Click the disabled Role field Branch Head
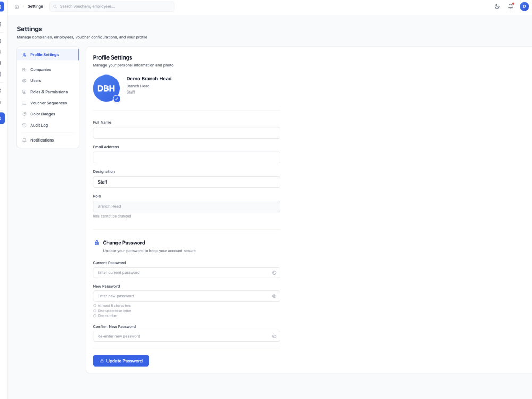The image size is (532, 399). click(x=187, y=206)
